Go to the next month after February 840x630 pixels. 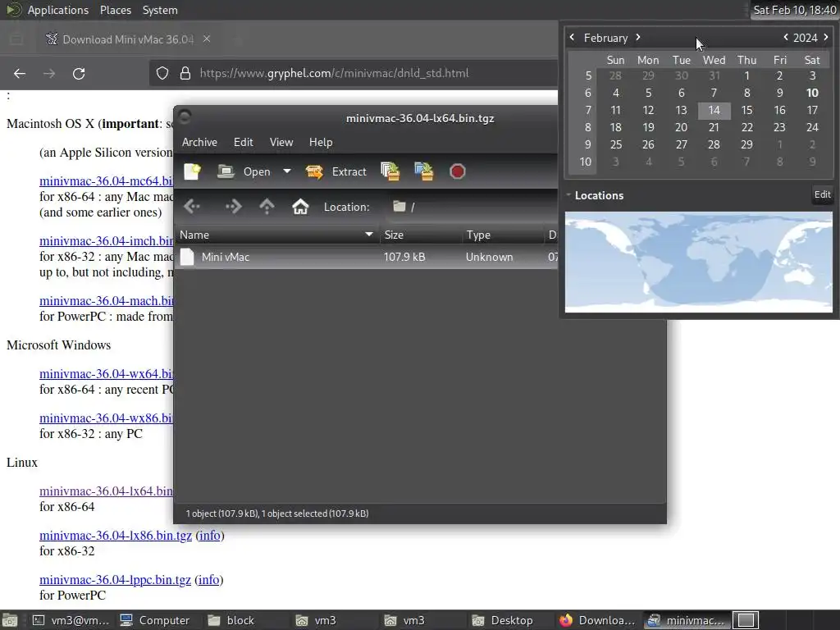click(638, 38)
